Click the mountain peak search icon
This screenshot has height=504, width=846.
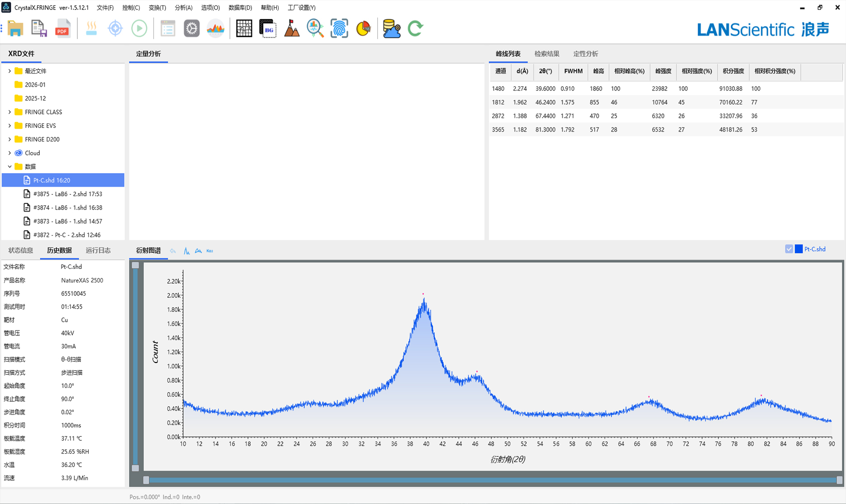291,28
